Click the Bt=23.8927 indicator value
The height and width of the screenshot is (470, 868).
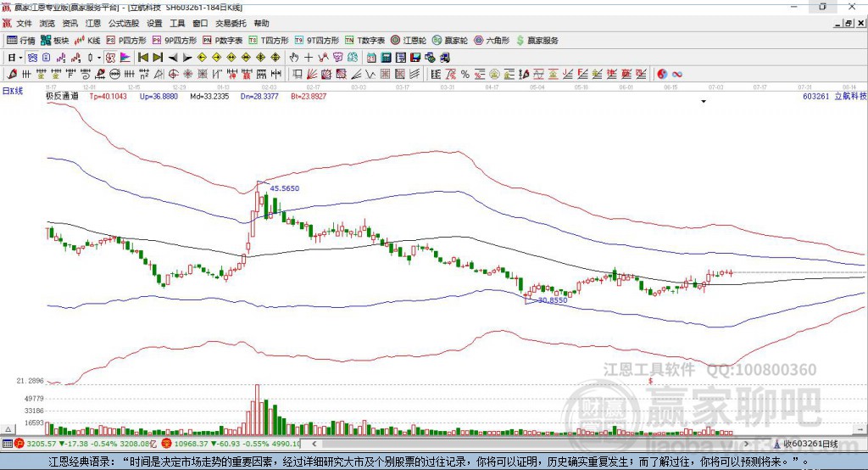[x=309, y=96]
